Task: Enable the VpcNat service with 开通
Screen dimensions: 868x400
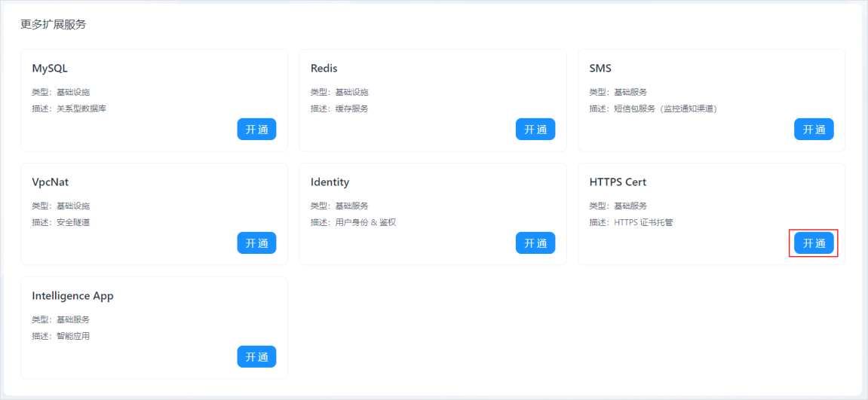Action: [x=257, y=243]
